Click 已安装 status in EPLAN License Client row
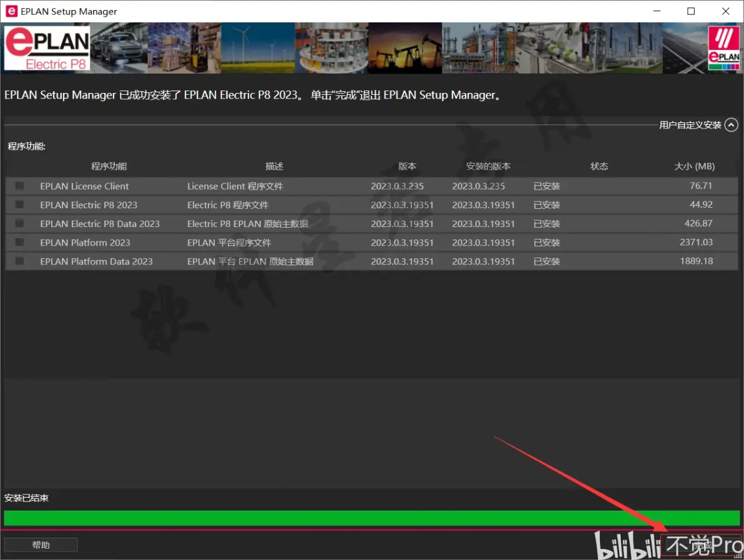Image resolution: width=744 pixels, height=560 pixels. click(547, 186)
